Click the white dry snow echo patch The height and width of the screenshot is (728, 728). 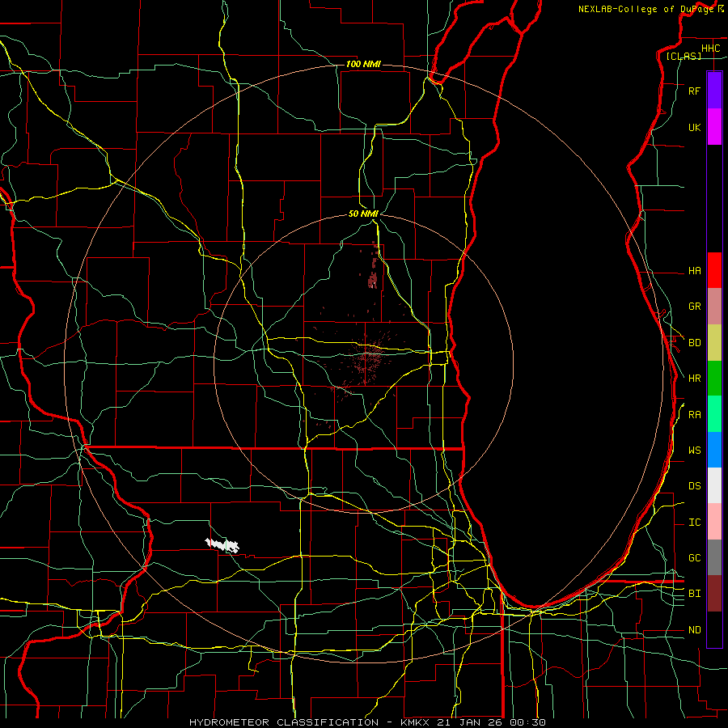(222, 545)
